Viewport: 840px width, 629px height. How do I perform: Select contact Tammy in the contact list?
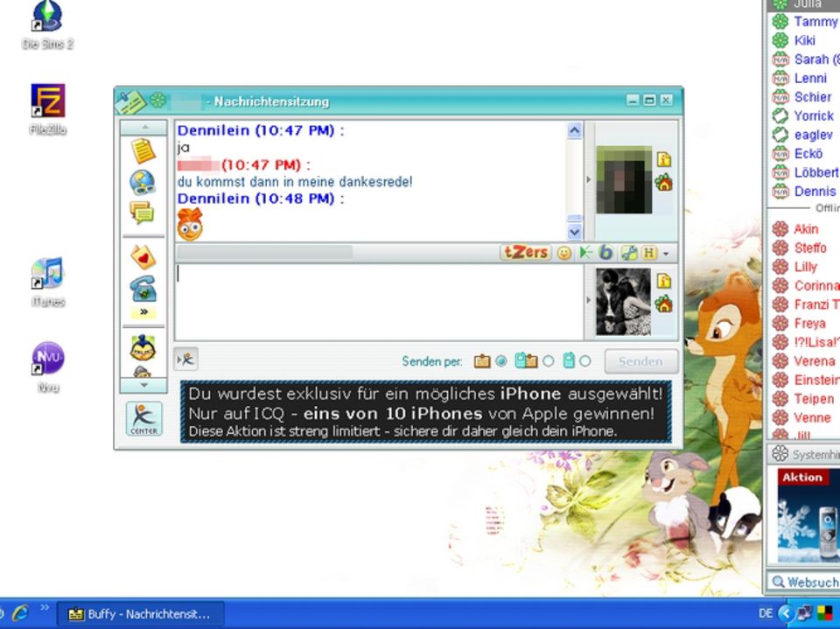coord(815,21)
